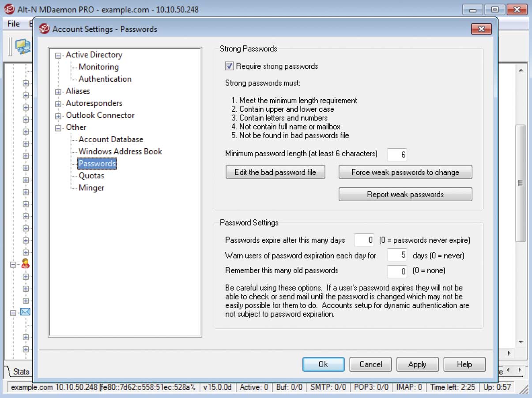This screenshot has width=532, height=398.
Task: Close the Account Settings dialog
Action: tap(481, 29)
